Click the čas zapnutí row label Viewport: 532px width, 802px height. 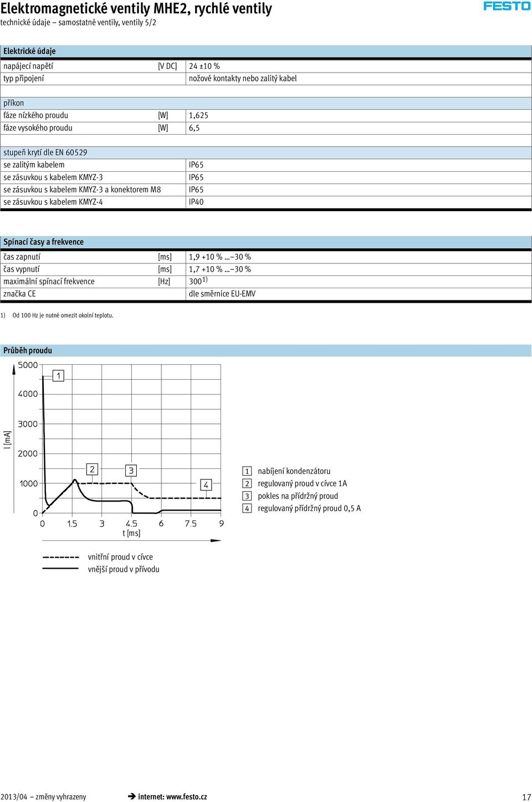click(22, 257)
